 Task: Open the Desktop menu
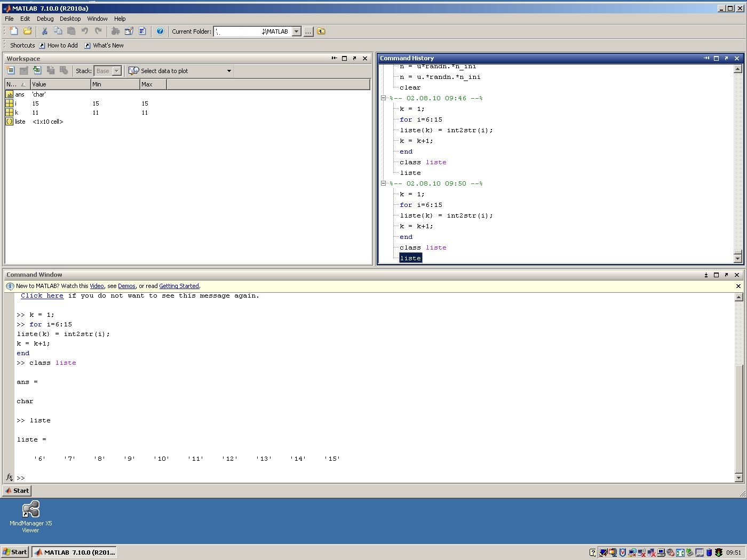click(x=70, y=19)
